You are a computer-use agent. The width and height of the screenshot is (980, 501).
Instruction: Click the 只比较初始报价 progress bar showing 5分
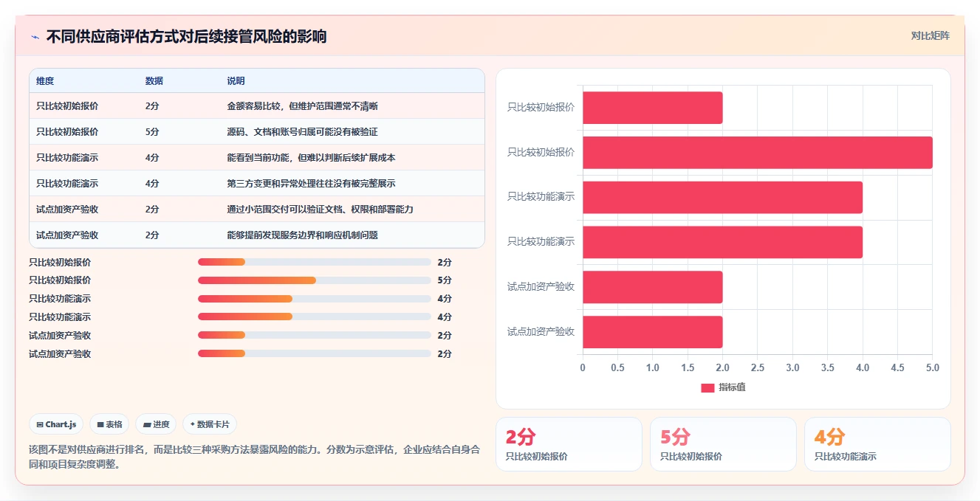click(315, 280)
